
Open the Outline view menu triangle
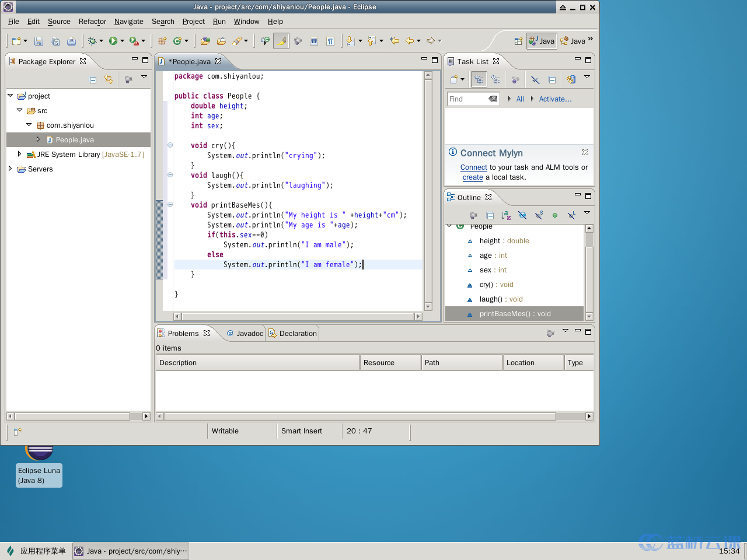coord(587,213)
